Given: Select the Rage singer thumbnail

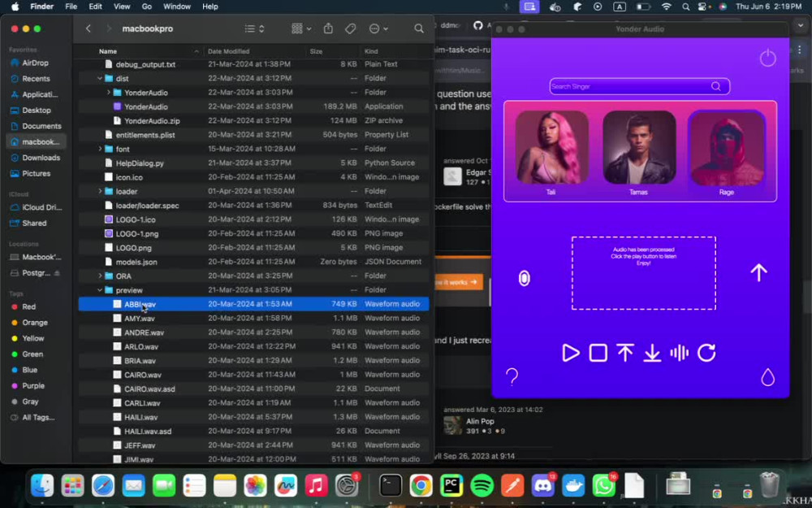Looking at the screenshot, I should [727, 148].
